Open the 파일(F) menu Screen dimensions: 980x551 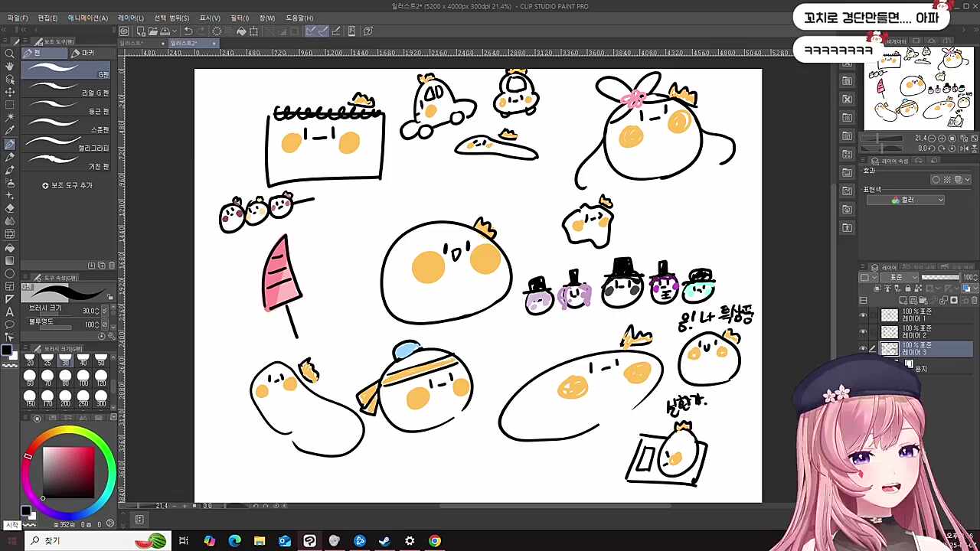tap(18, 18)
